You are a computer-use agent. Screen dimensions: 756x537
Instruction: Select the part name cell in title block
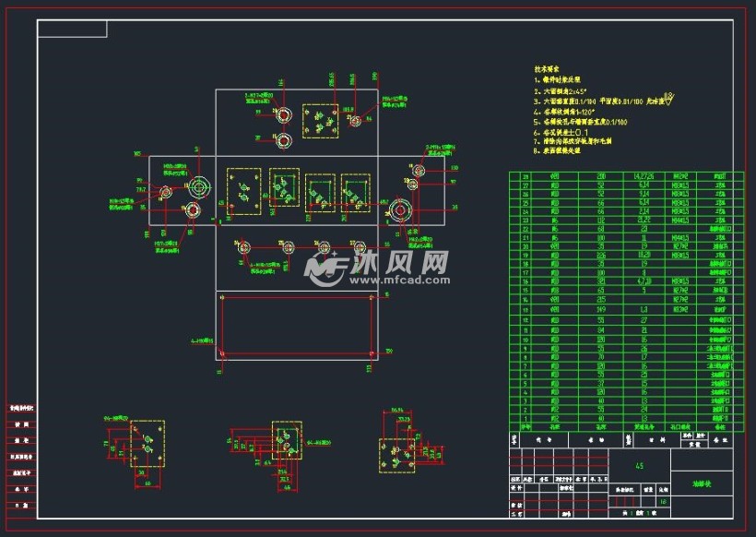pyautogui.click(x=703, y=482)
